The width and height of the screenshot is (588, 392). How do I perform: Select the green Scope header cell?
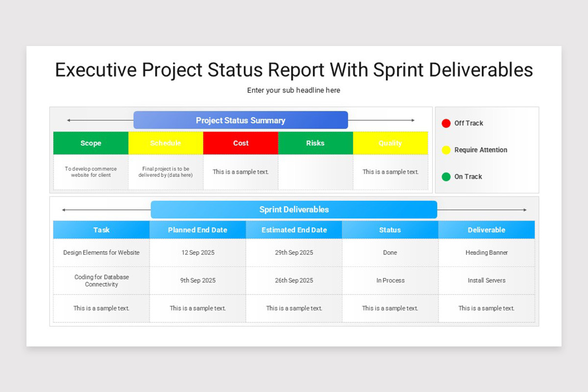(x=91, y=143)
